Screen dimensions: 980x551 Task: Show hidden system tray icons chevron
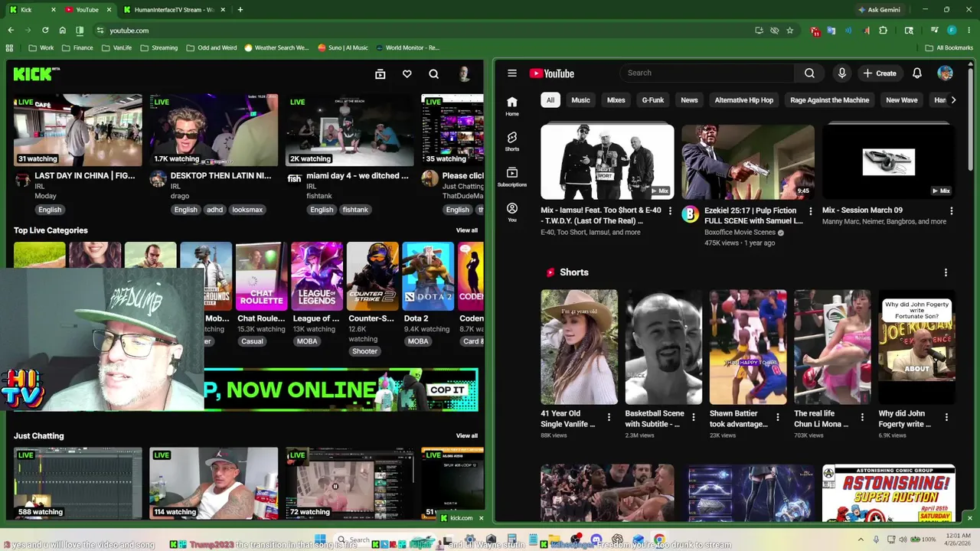tap(862, 540)
